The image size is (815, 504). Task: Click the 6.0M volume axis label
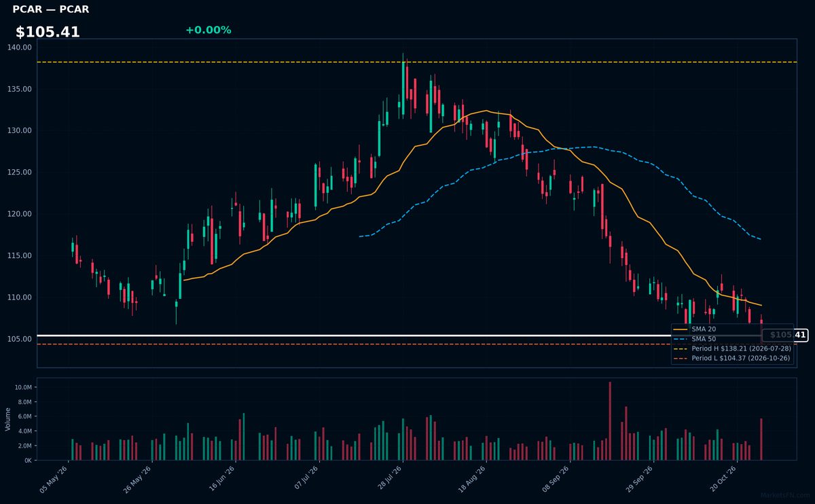[x=24, y=416]
